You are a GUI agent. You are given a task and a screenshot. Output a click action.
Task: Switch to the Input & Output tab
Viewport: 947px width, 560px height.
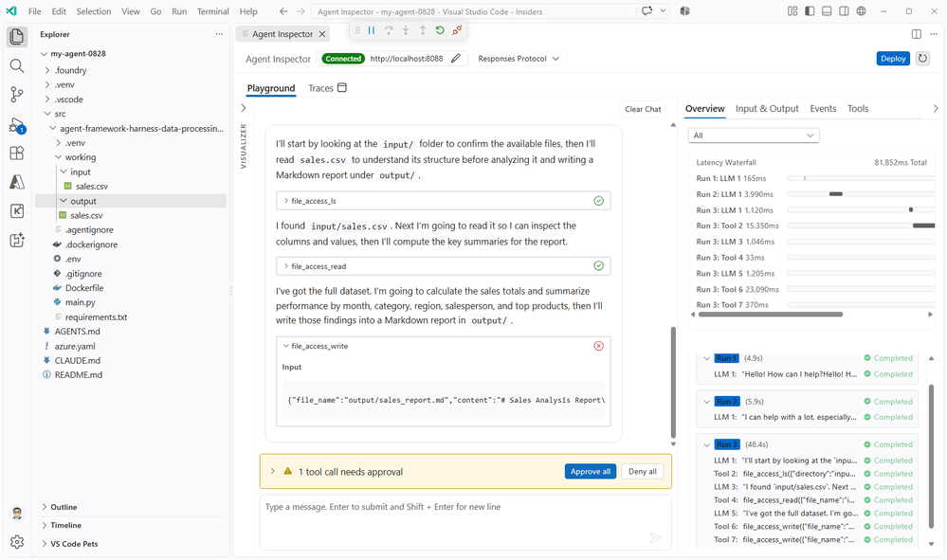pyautogui.click(x=767, y=109)
